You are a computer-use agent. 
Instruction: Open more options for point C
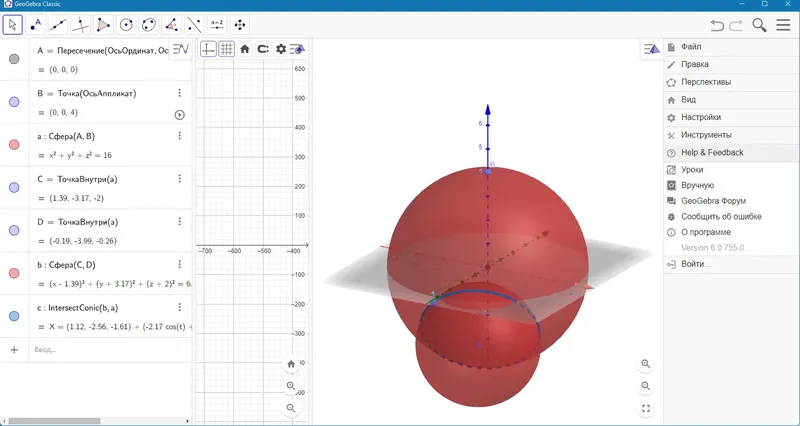click(x=180, y=179)
